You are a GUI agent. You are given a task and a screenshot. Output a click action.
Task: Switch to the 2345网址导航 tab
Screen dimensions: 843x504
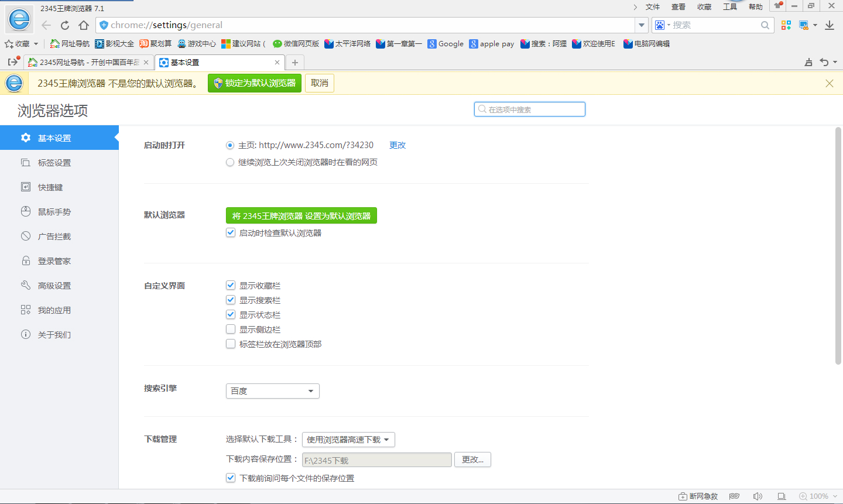[x=88, y=63]
